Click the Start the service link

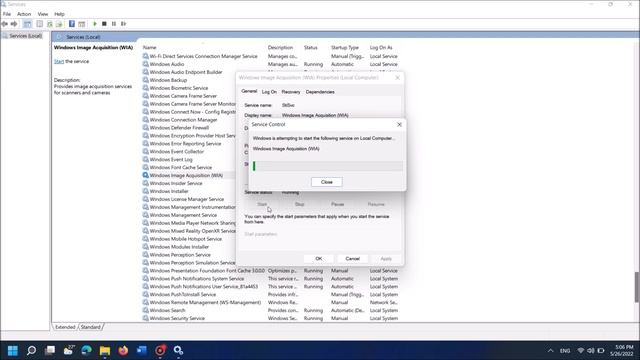[x=59, y=61]
